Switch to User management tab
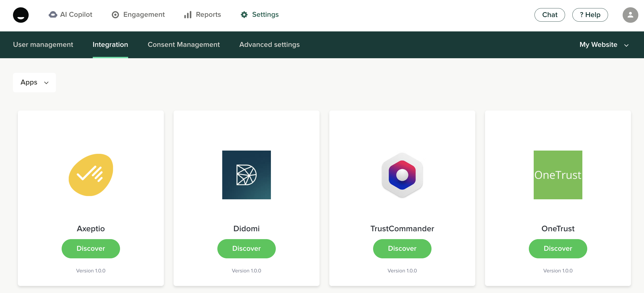This screenshot has width=644, height=293. pyautogui.click(x=43, y=45)
